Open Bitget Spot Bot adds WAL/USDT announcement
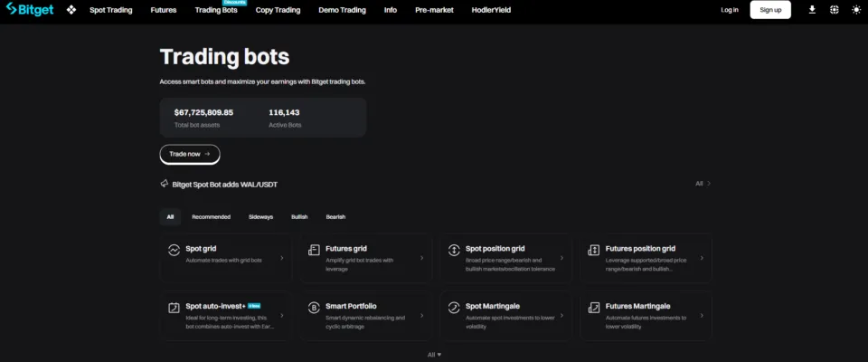The height and width of the screenshot is (362, 868). pos(225,184)
